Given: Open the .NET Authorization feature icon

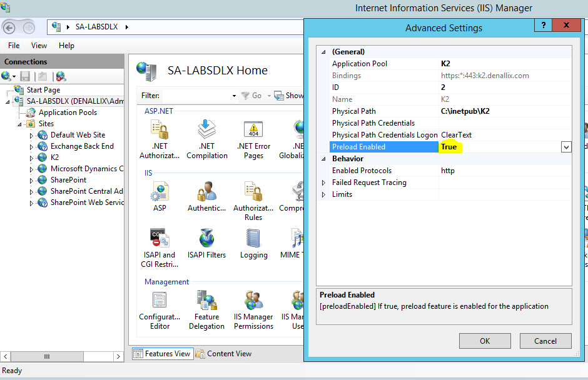Looking at the screenshot, I should click(x=160, y=129).
